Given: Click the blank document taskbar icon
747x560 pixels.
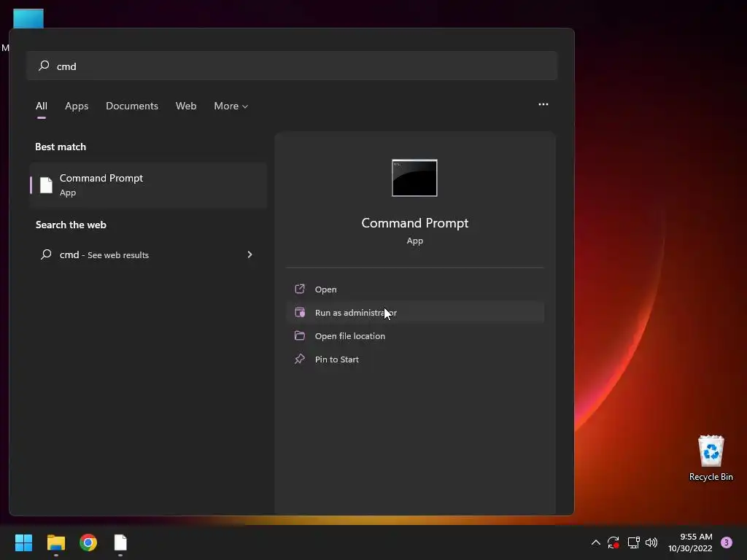Looking at the screenshot, I should pos(120,542).
